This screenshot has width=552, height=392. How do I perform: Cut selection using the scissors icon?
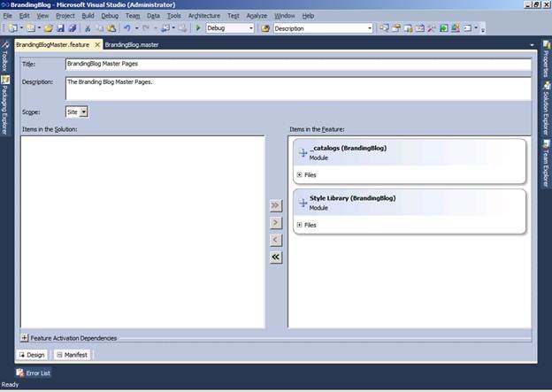pos(88,28)
